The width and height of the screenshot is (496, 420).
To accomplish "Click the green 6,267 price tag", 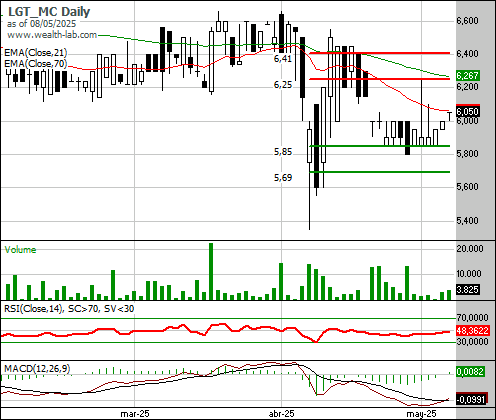I will 467,76.
